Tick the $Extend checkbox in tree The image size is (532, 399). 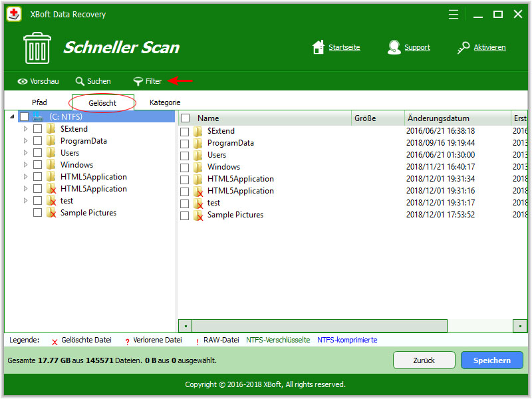click(38, 129)
